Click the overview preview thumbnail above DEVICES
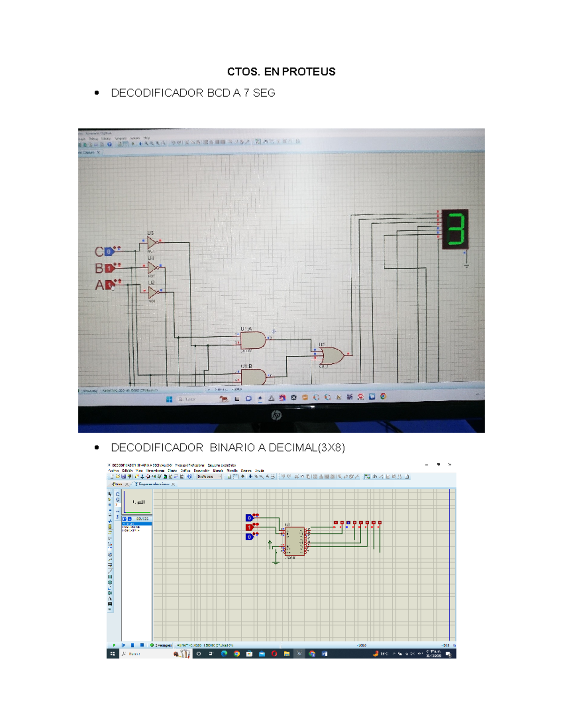This screenshot has width=563, height=728. [137, 502]
